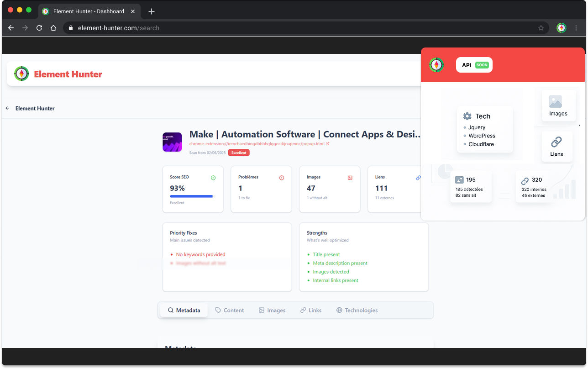
Task: Switch to the Content tab
Action: 230,310
